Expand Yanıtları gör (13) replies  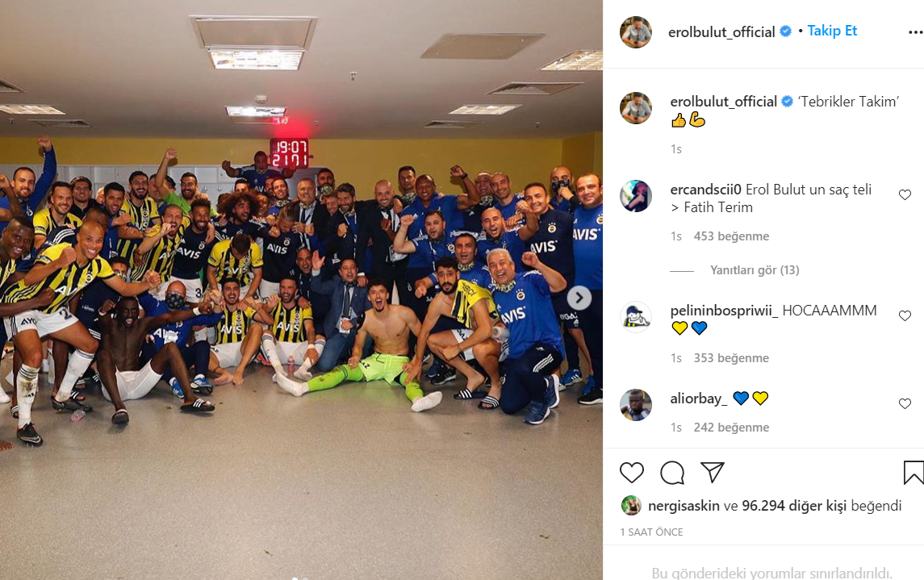pyautogui.click(x=755, y=269)
